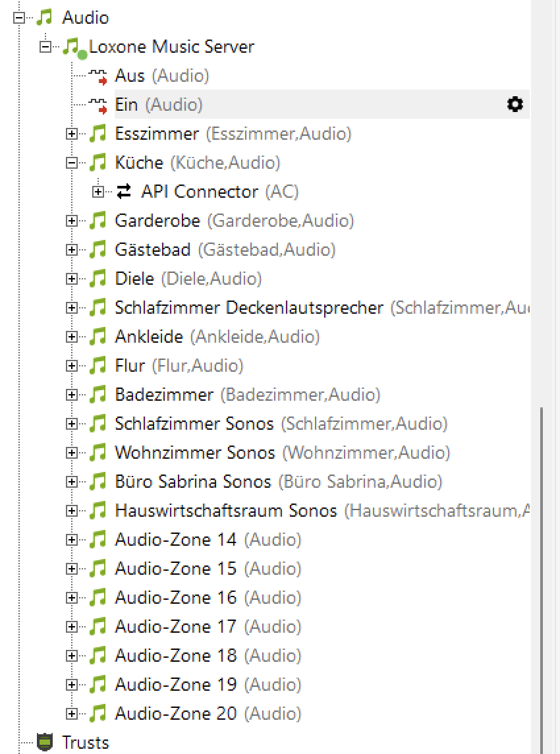The width and height of the screenshot is (560, 754).
Task: Click the Ein output signal icon
Action: pyautogui.click(x=98, y=105)
